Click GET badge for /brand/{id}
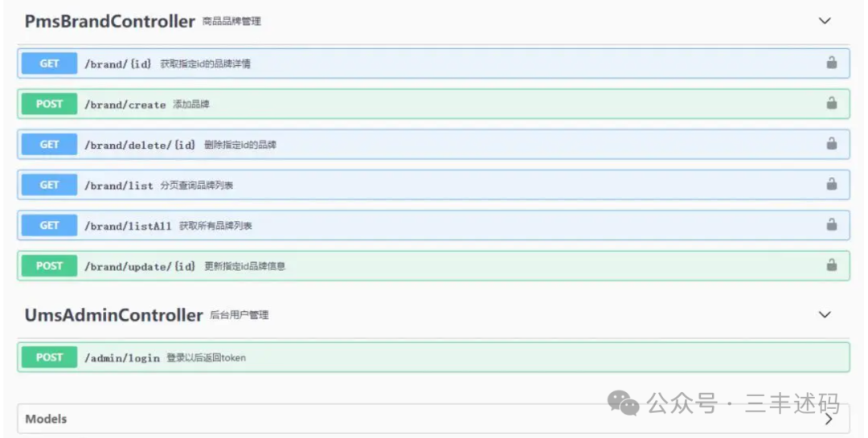The width and height of the screenshot is (868, 438). (49, 63)
